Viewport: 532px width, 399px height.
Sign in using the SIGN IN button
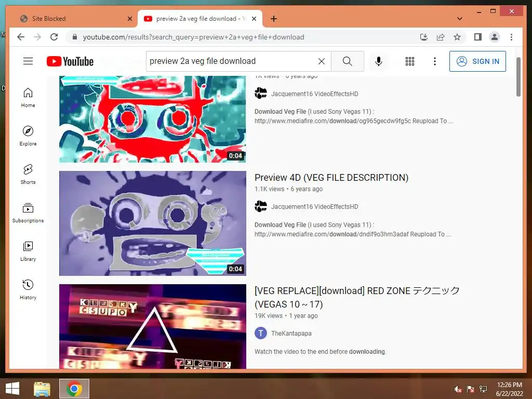pyautogui.click(x=477, y=61)
